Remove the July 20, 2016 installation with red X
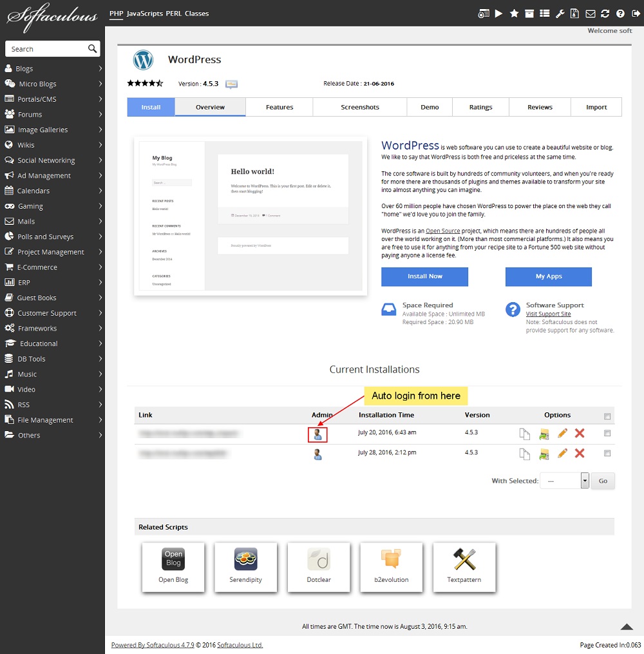Viewport: 644px width, 654px height. pyautogui.click(x=580, y=433)
